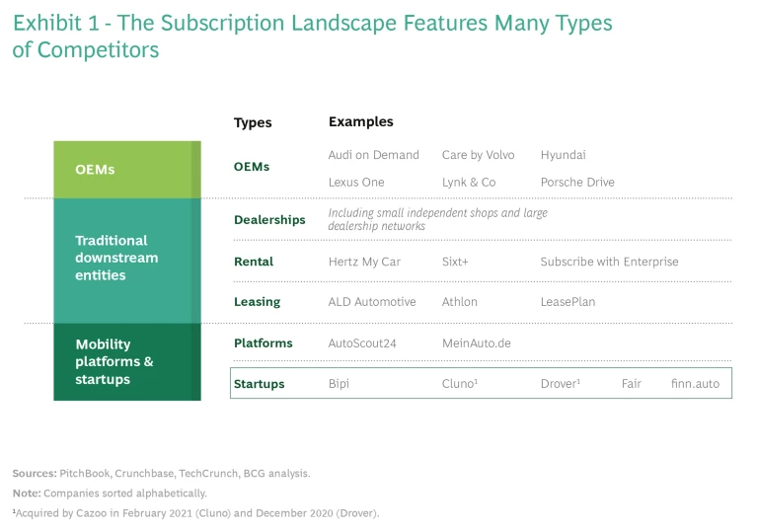
Task: Click the ALD Automotive leasing example
Action: pyautogui.click(x=371, y=302)
